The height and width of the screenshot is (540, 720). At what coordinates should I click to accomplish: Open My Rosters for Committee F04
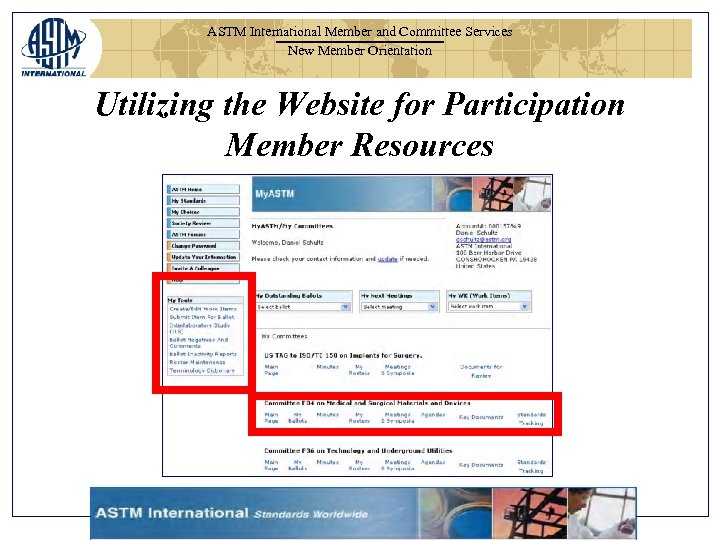(359, 417)
